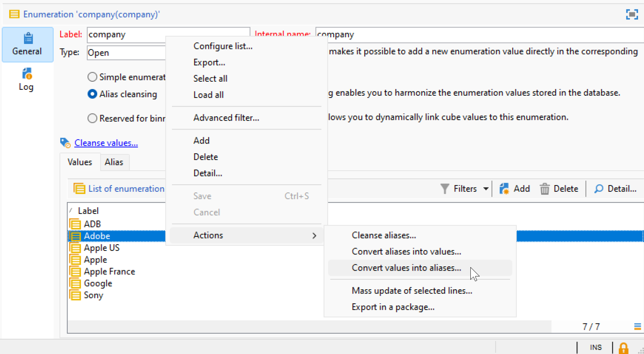
Task: Click the padlock icon in status bar
Action: 623,348
